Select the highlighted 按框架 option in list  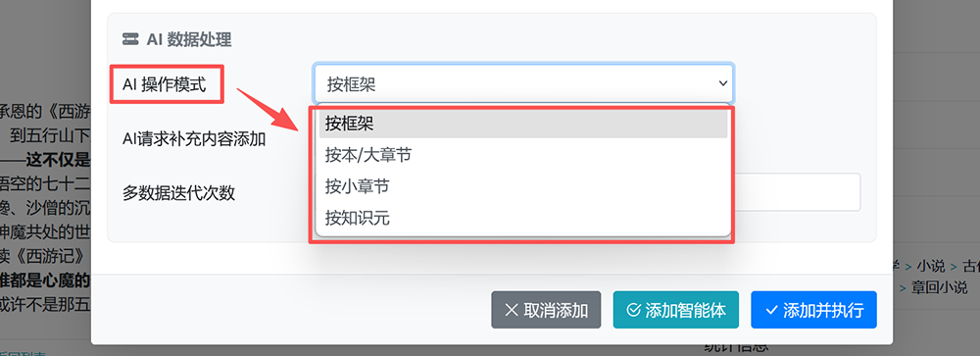[x=523, y=124]
